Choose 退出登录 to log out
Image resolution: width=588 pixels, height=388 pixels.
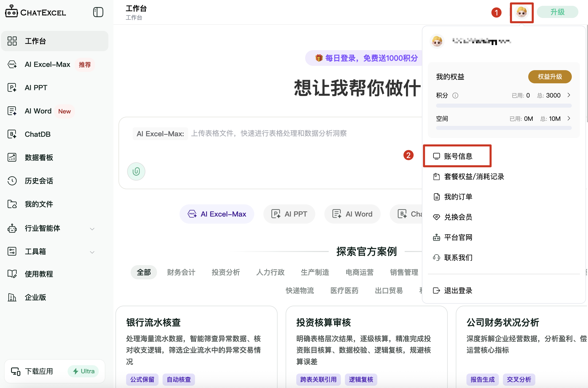tap(503, 290)
